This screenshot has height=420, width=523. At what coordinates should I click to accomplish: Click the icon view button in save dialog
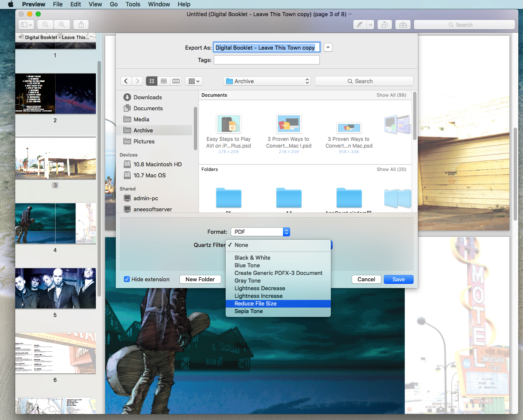click(152, 81)
